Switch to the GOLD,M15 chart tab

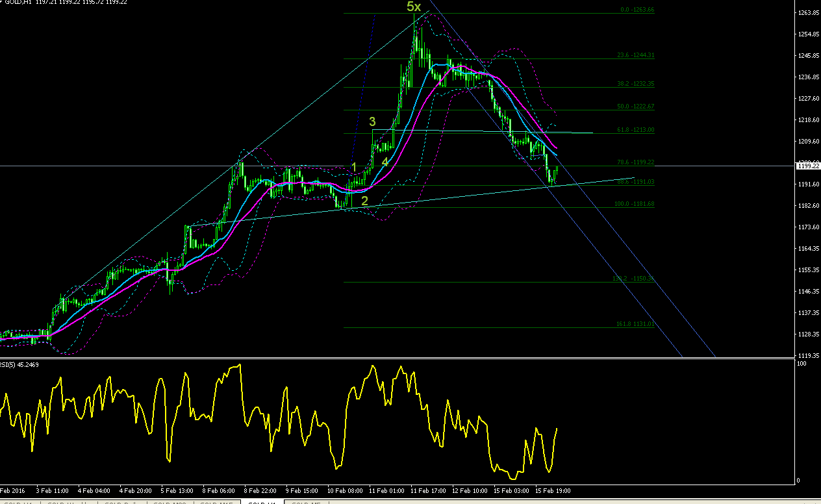(x=217, y=502)
